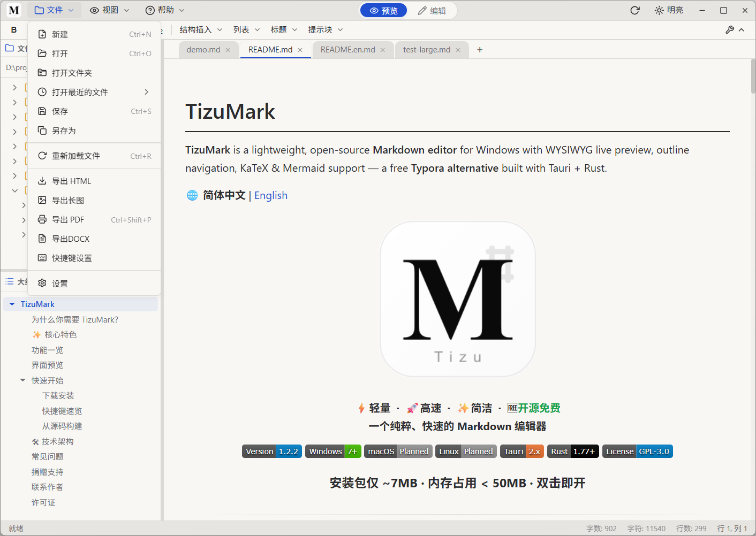Click the bold B toolbar button
Screen dimensions: 756x536
[14, 30]
